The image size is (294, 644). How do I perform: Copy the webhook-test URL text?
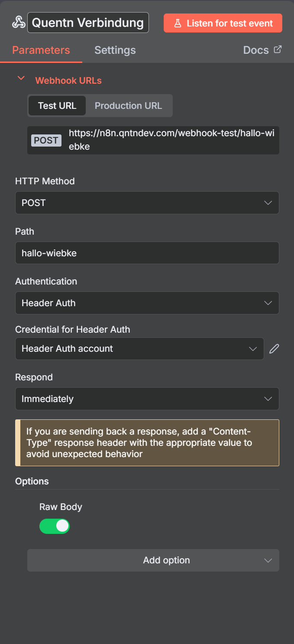[171, 140]
